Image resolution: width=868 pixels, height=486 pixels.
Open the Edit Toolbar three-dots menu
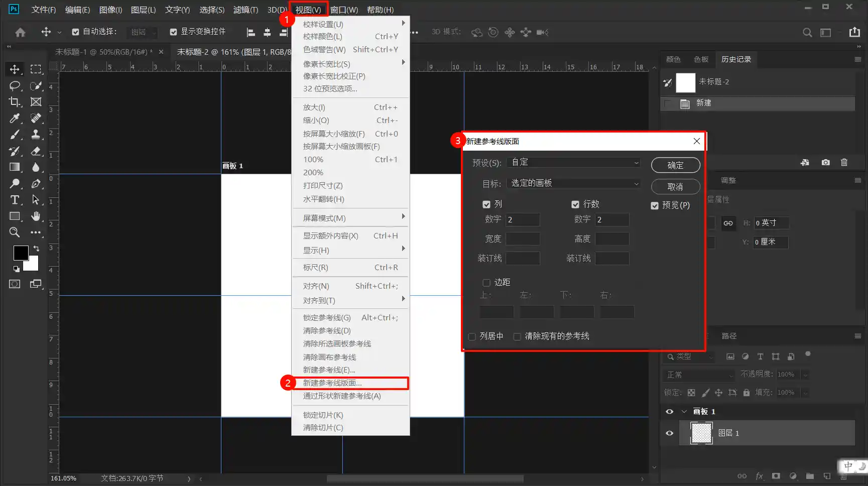tap(36, 232)
